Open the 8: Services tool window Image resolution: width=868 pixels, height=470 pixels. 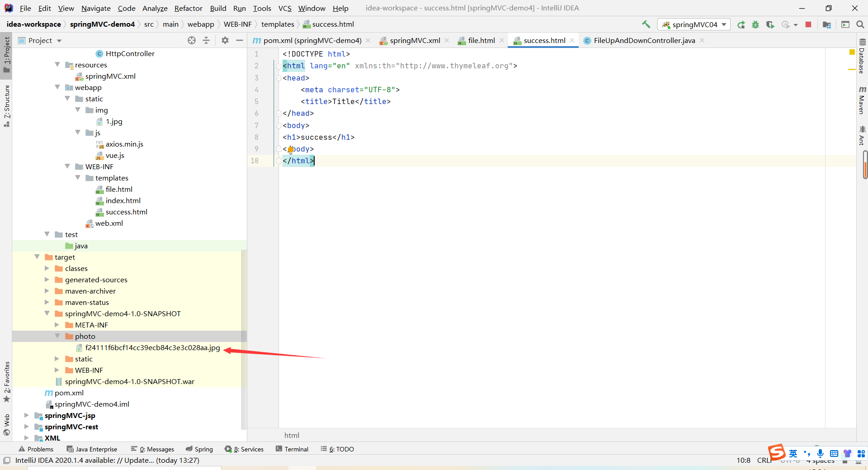[x=244, y=449]
